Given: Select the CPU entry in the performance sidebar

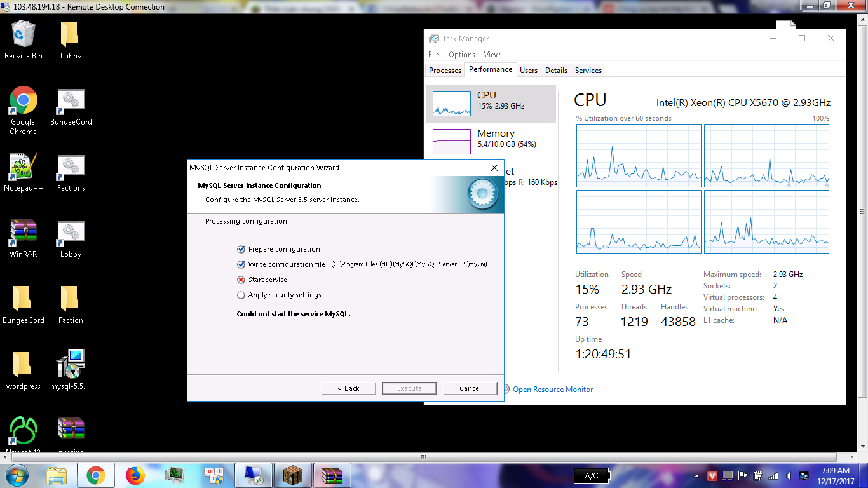Looking at the screenshot, I should pyautogui.click(x=491, y=103).
